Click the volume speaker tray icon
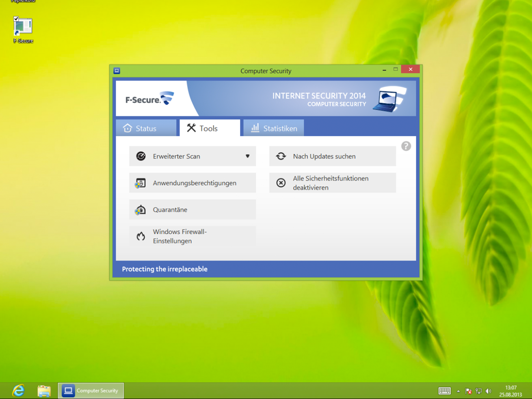 [489, 391]
